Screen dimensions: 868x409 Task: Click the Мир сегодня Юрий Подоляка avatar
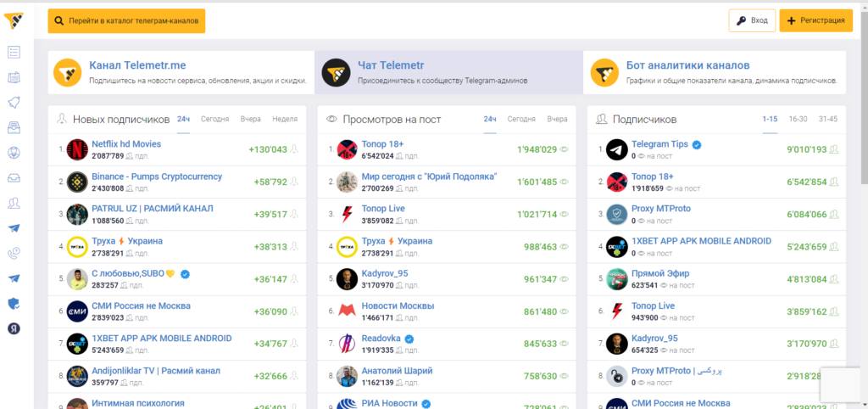(347, 182)
